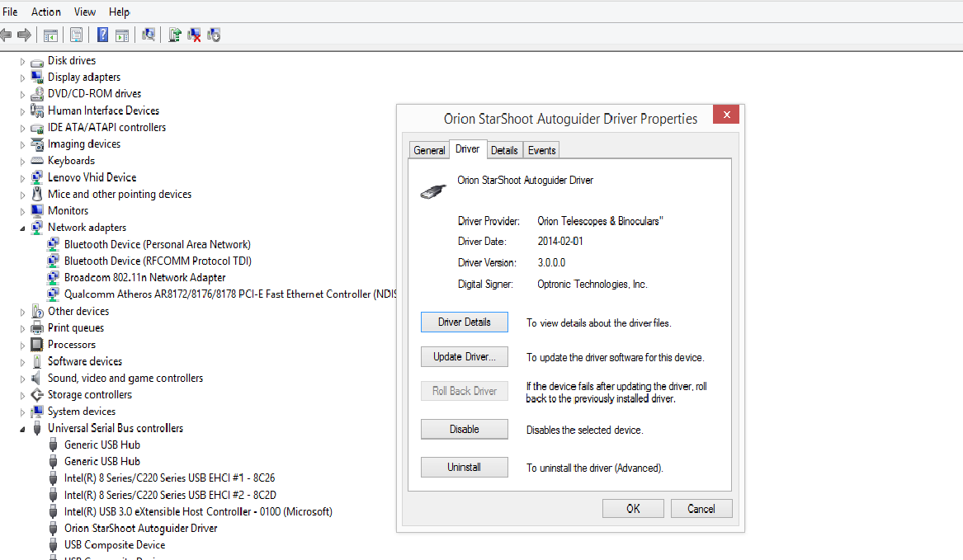Switch to the General tab
Viewport: 963px width, 560px height.
click(429, 150)
